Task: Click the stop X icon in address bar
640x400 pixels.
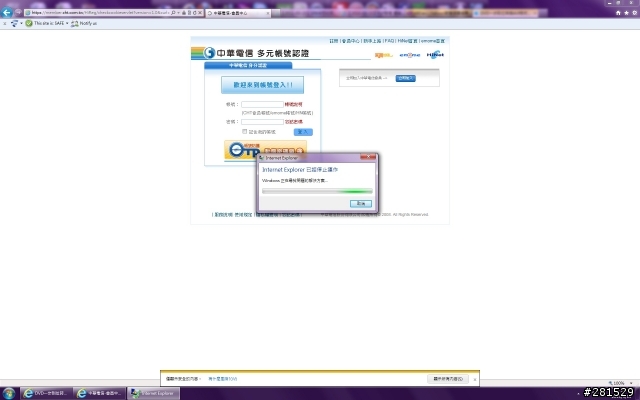Action: [x=200, y=13]
